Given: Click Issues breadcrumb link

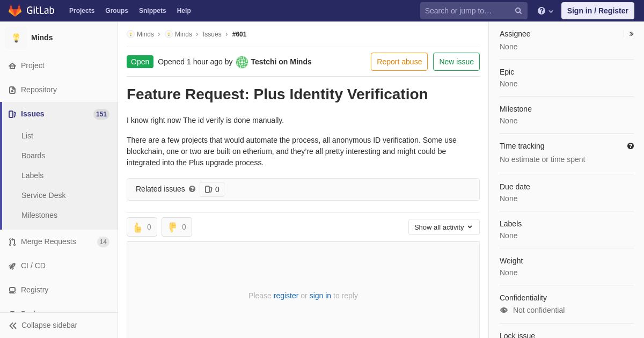Looking at the screenshot, I should 212,34.
